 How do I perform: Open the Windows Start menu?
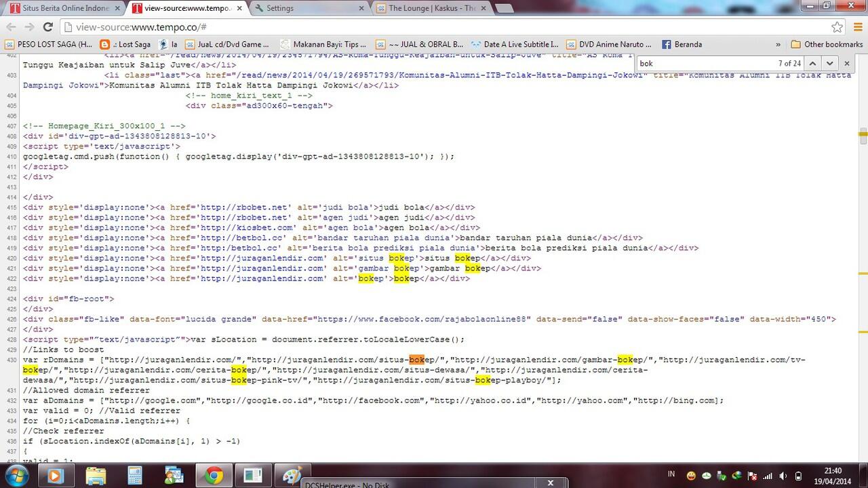tap(16, 475)
